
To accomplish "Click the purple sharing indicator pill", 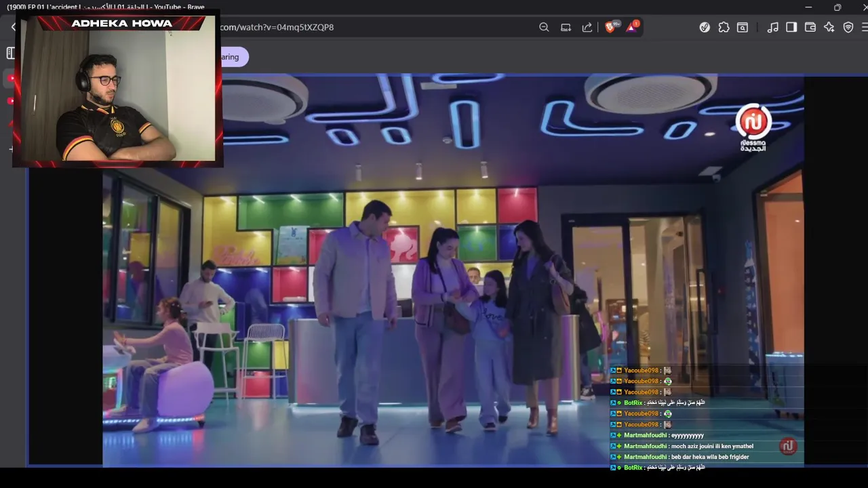I will [234, 57].
